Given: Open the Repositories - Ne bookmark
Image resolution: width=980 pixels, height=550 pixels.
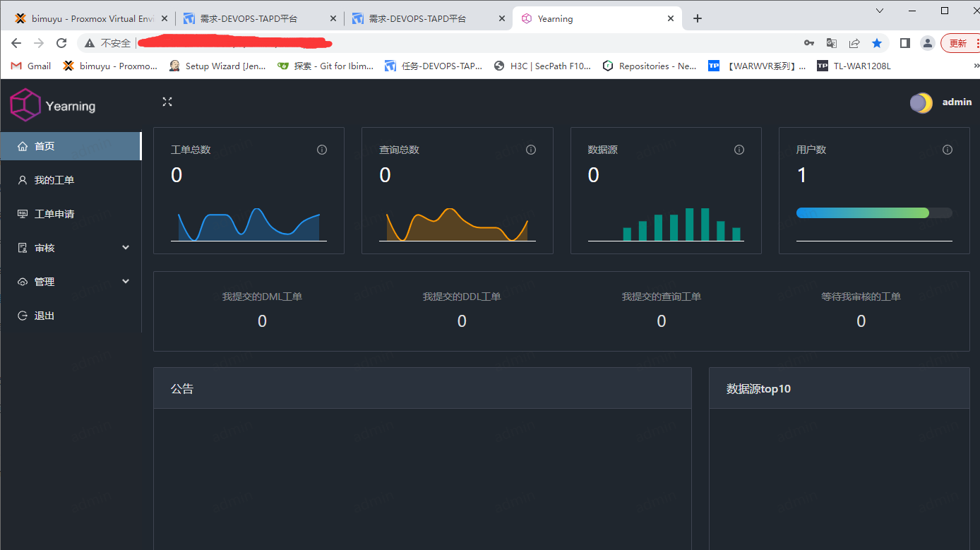Looking at the screenshot, I should 650,66.
